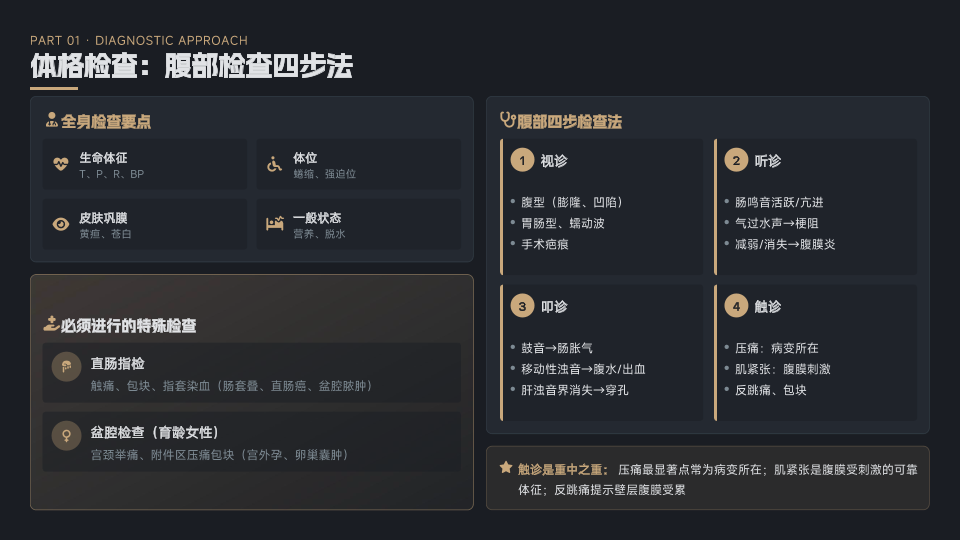This screenshot has width=960, height=540.
Task: Click the PART 01 · DIAGNOSTIC APPROACH label
Action: coord(139,40)
